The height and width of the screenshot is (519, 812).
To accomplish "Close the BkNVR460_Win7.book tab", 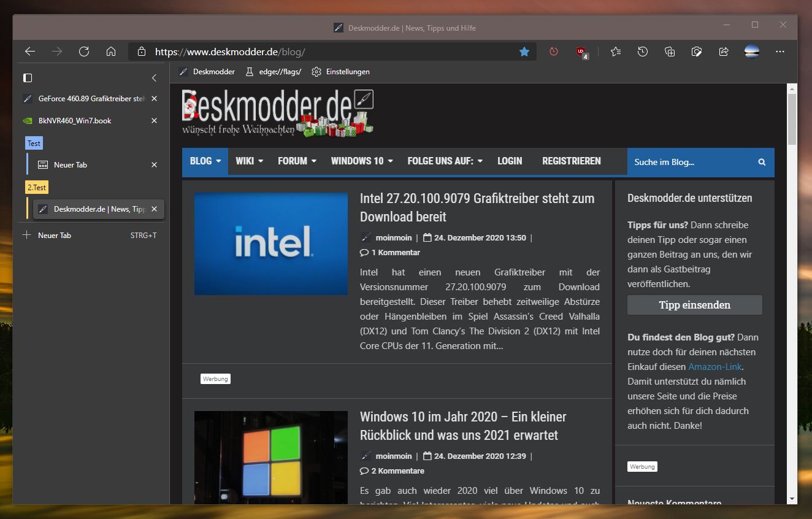I will (154, 120).
